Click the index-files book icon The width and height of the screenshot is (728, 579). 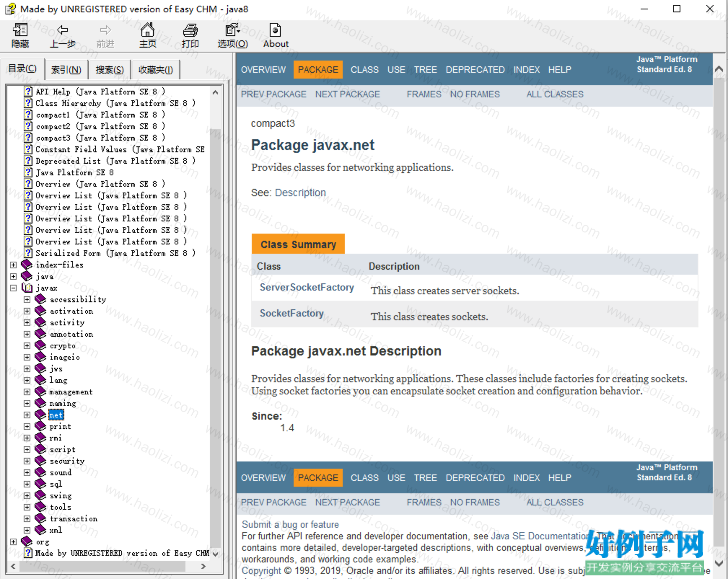pos(27,265)
